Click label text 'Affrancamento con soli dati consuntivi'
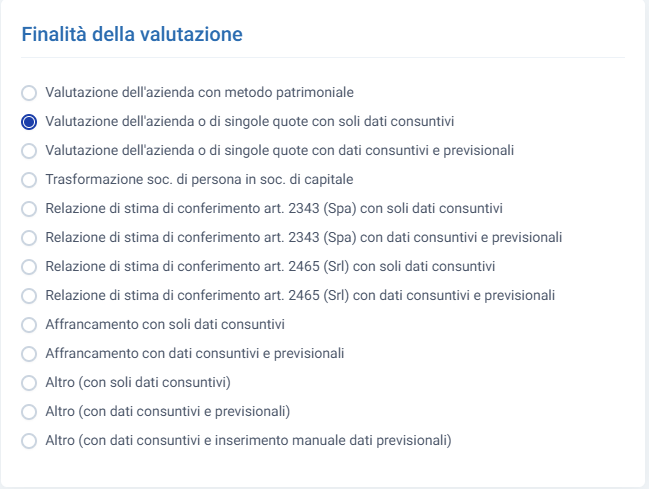 click(165, 324)
